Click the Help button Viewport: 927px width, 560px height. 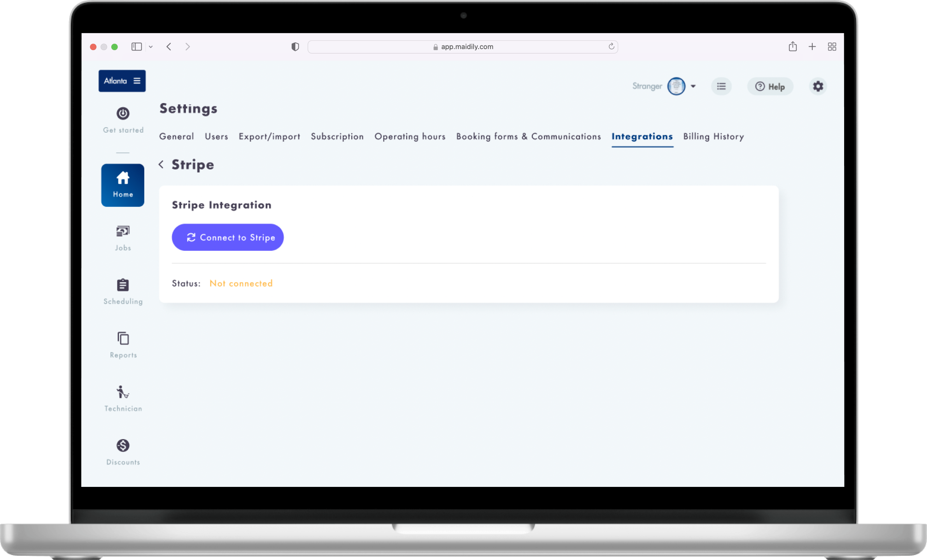(770, 86)
